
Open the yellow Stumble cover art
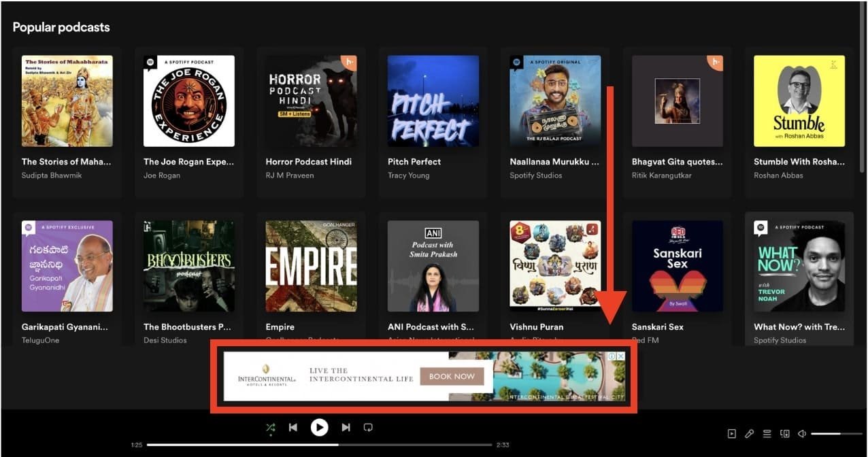(x=799, y=101)
